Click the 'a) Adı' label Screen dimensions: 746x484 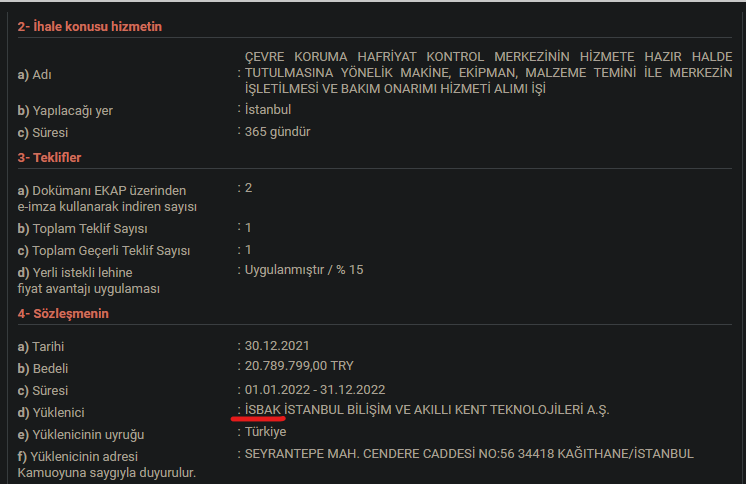[x=35, y=74]
